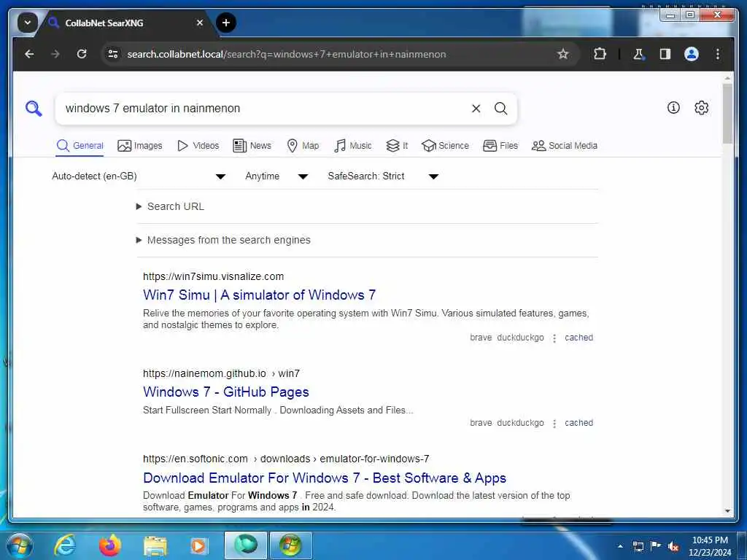Clear the search query with X
Image resolution: width=747 pixels, height=560 pixels.
[x=476, y=109]
